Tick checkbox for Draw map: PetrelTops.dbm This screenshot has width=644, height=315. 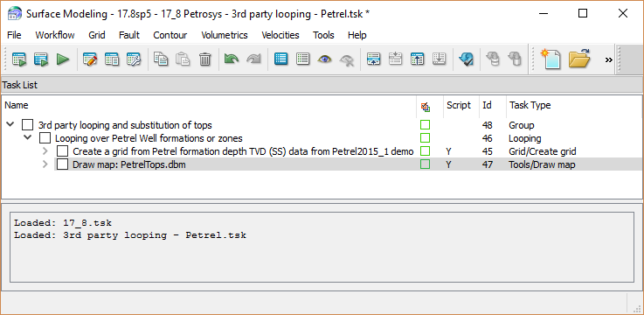62,164
